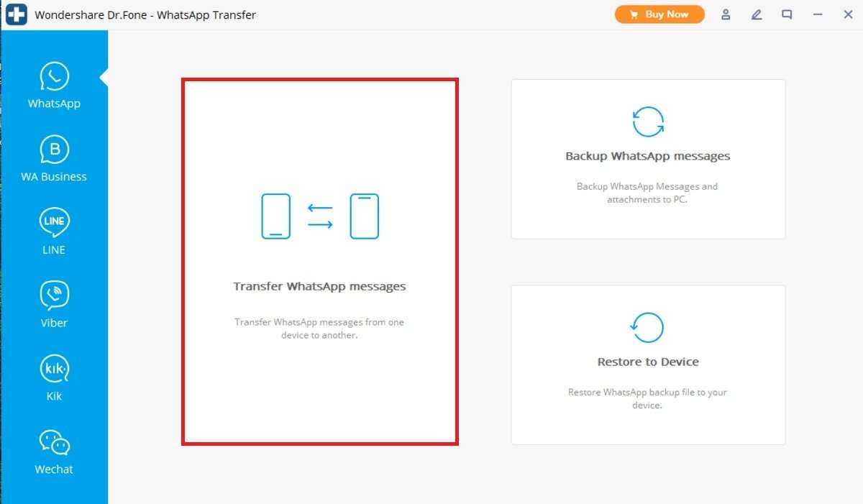863x504 pixels.
Task: Choose the Viber icon in the sidebar
Action: click(x=54, y=295)
